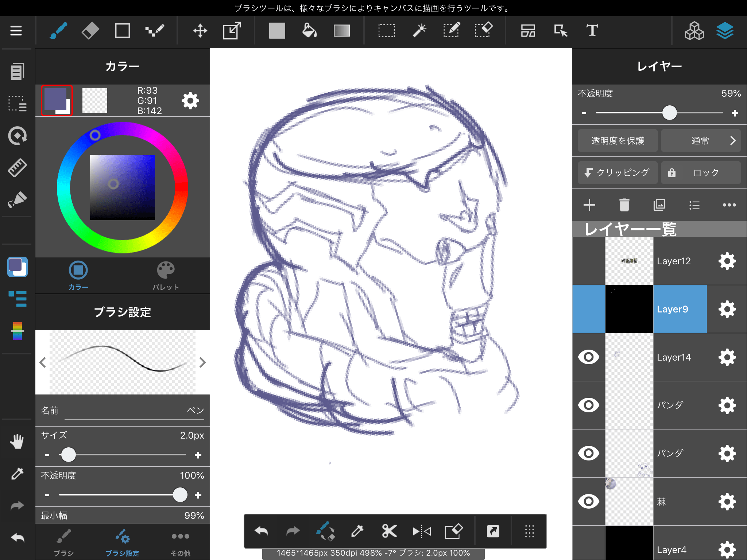Open multi-layer selection list icon

(694, 205)
